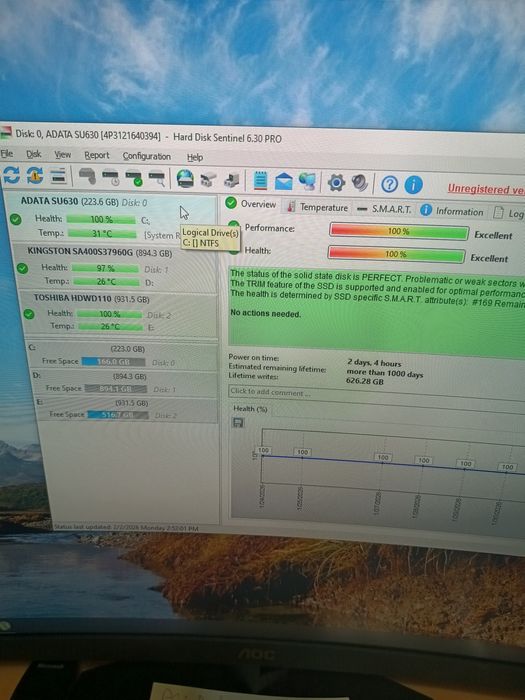Open the Disk menu

coord(33,154)
